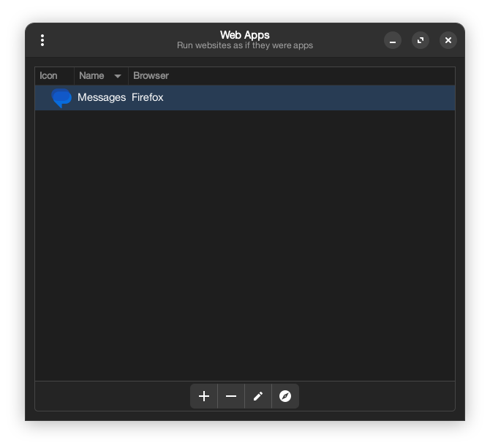Remove selected web app with minus button
Screen dimensions: 490x448
point(231,396)
